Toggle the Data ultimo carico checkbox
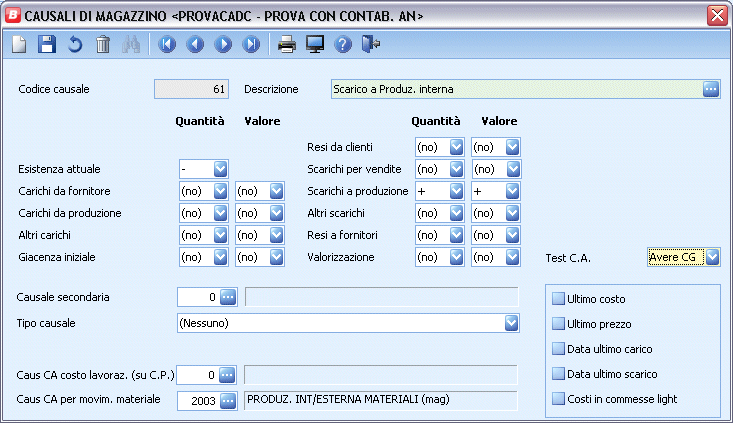 [558, 349]
